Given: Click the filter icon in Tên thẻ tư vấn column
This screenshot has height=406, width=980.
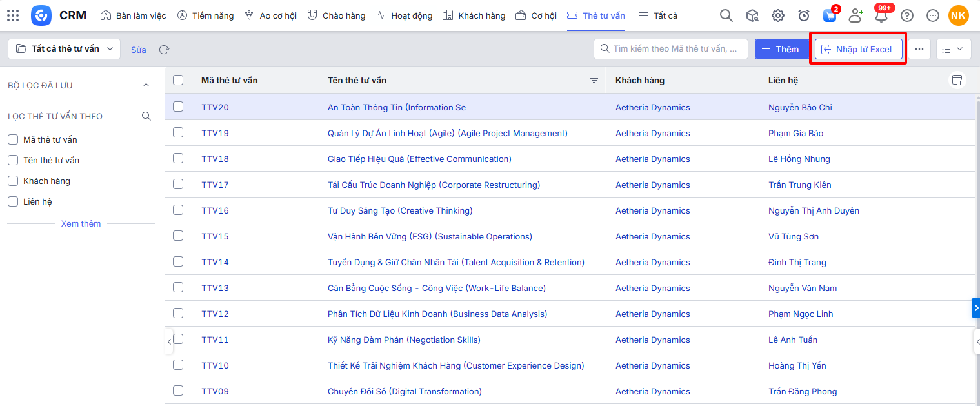Looking at the screenshot, I should (594, 81).
